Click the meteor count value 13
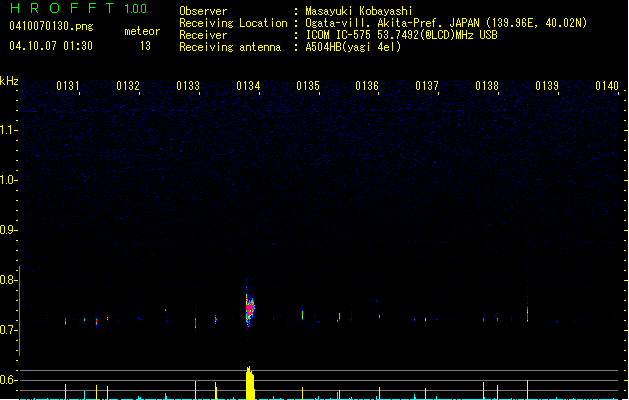 pyautogui.click(x=145, y=46)
